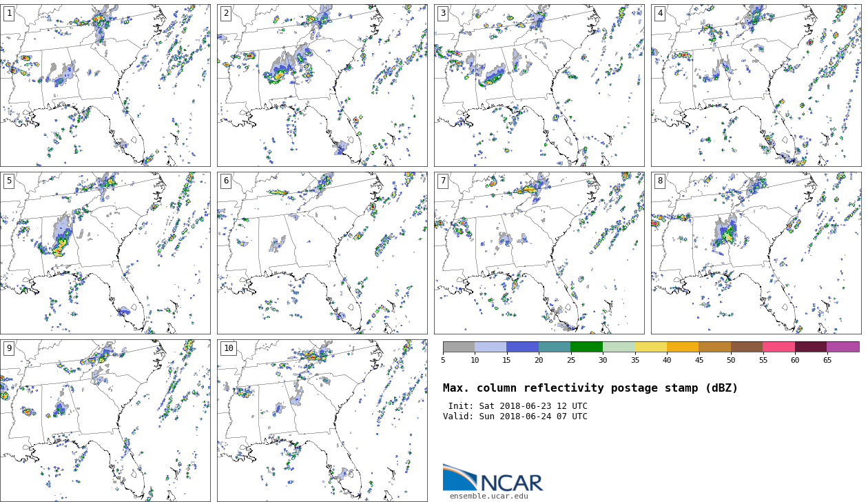This screenshot has height=502, width=868.
Task: Click the number label on panel 10
Action: [228, 348]
